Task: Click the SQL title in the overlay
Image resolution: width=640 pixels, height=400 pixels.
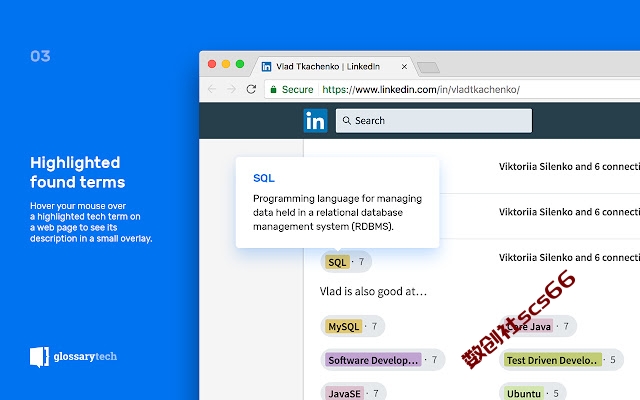Action: coord(264,178)
